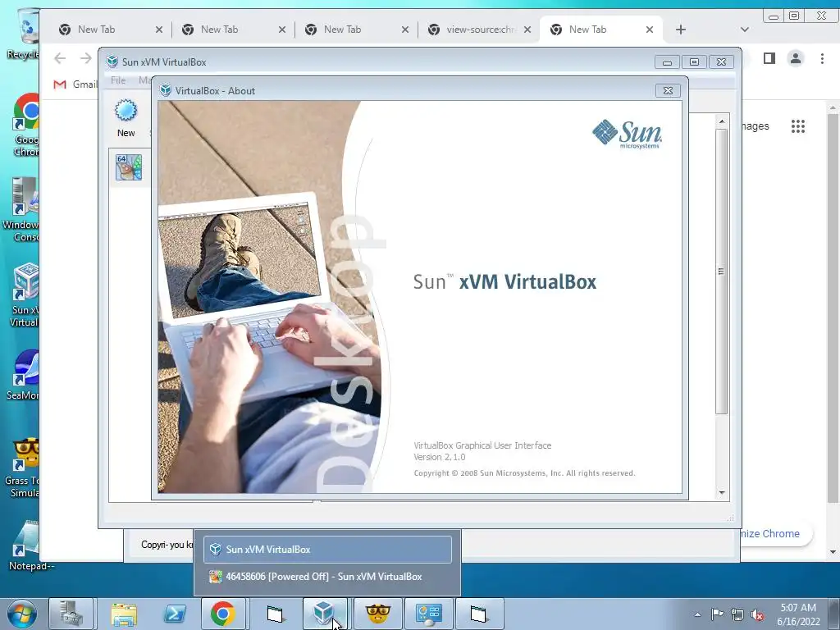
Task: Choose 46458606 [Powered Off] window in taskbar list
Action: pos(327,577)
